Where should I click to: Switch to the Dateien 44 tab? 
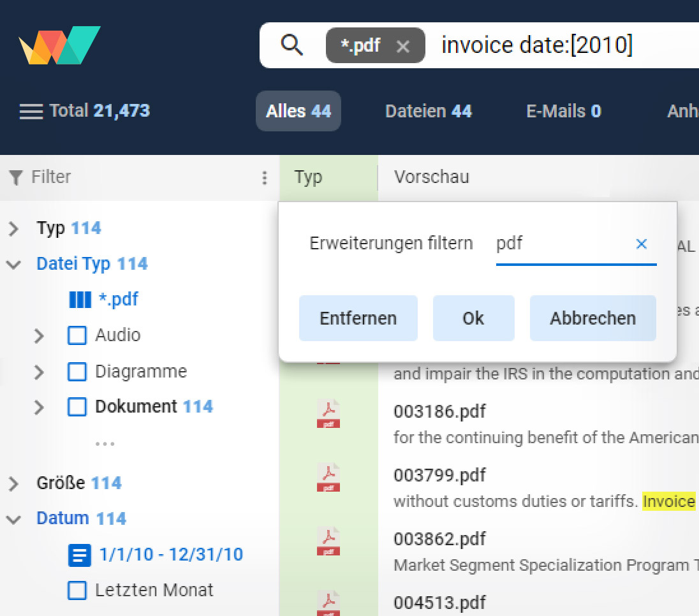coord(429,111)
